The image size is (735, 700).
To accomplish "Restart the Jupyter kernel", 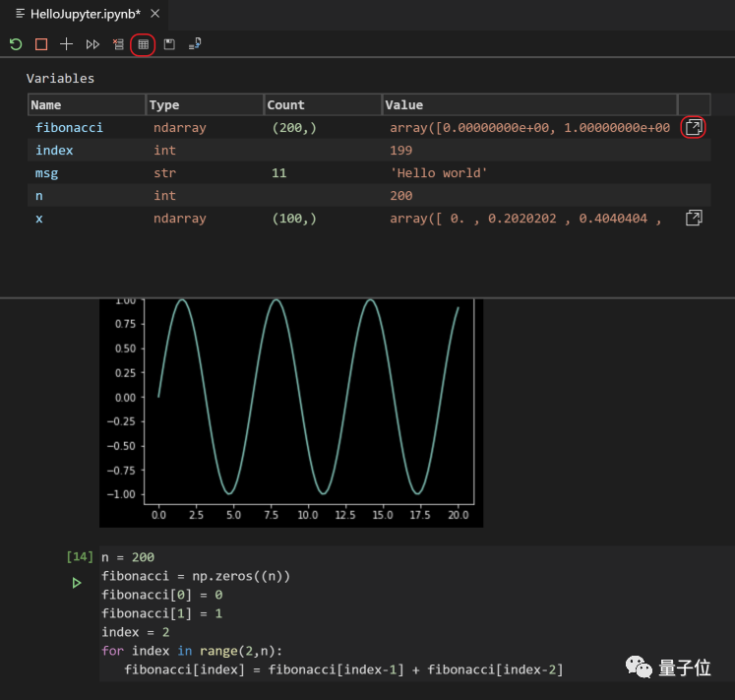I will click(16, 44).
